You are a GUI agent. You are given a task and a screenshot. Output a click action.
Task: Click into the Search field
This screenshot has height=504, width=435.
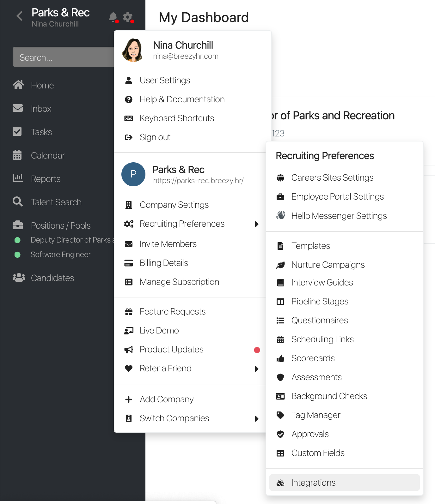click(63, 57)
